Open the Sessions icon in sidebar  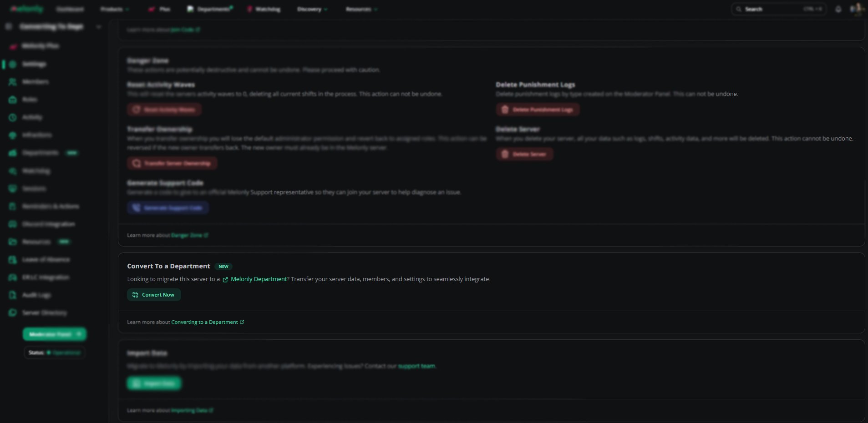click(x=13, y=188)
